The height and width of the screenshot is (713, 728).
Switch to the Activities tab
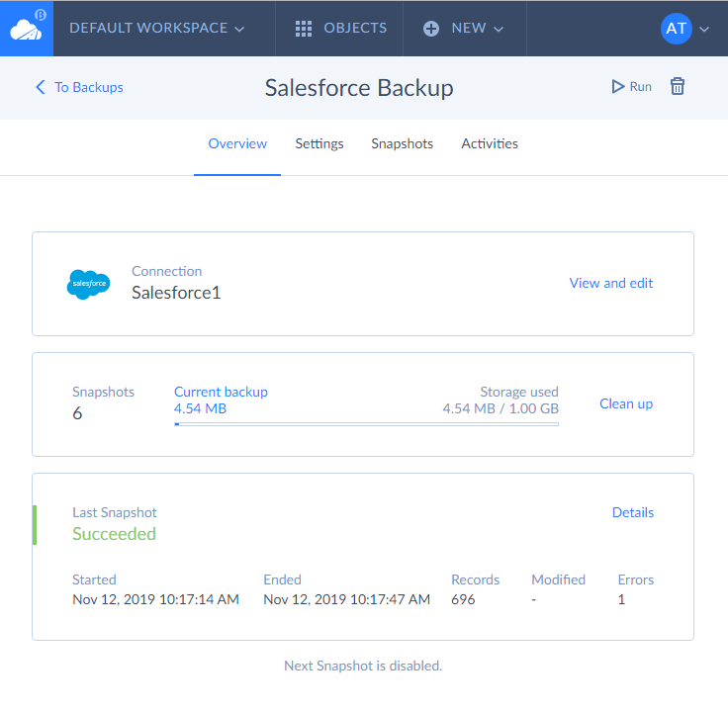[x=490, y=144]
